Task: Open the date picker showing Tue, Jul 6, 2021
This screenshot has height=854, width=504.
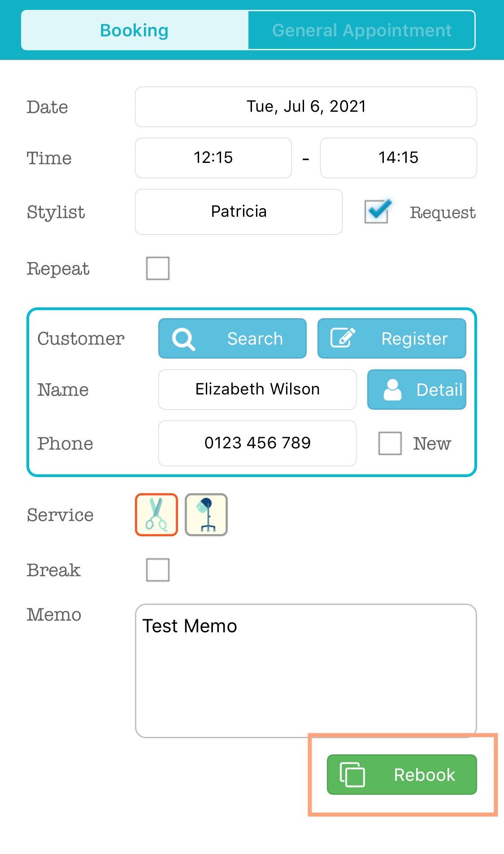Action: pyautogui.click(x=306, y=107)
